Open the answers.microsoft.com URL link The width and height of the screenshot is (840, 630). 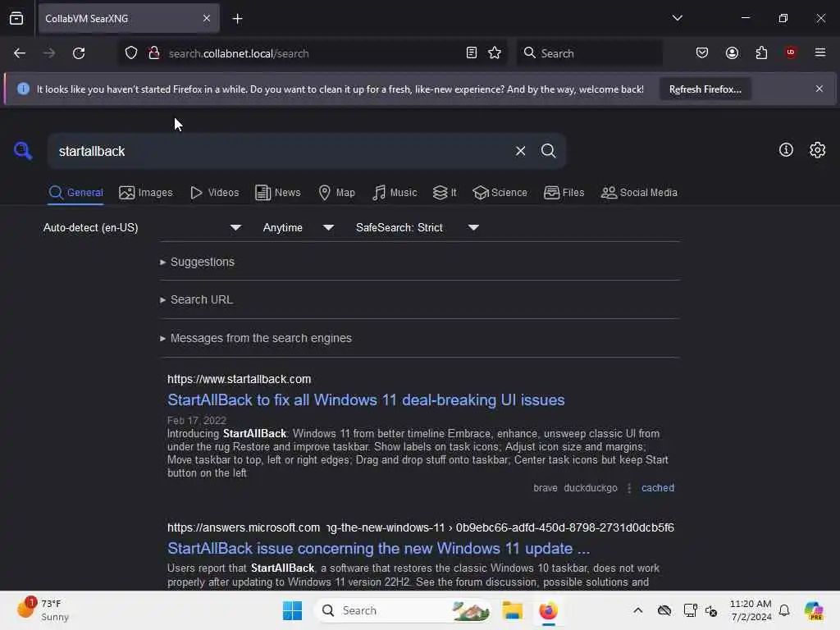click(421, 527)
